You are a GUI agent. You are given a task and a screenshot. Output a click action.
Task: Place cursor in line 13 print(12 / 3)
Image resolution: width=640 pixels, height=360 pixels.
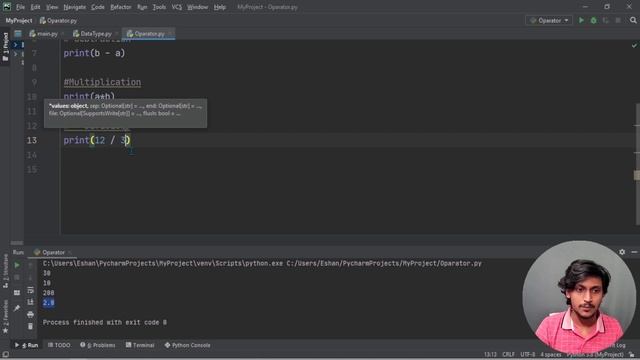(x=97, y=140)
